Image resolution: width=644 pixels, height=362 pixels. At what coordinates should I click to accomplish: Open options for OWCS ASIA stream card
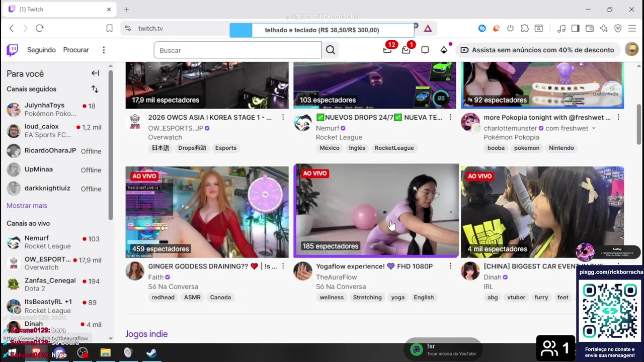pos(283,117)
